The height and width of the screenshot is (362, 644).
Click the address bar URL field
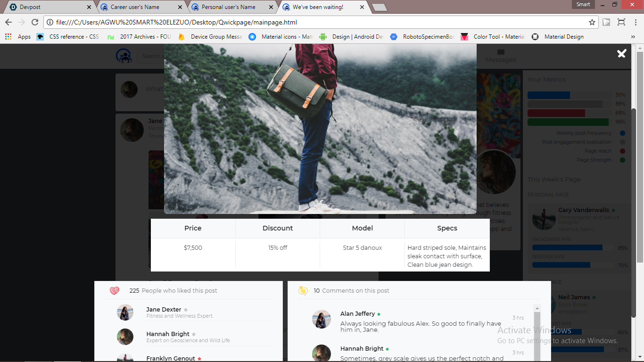click(x=321, y=22)
